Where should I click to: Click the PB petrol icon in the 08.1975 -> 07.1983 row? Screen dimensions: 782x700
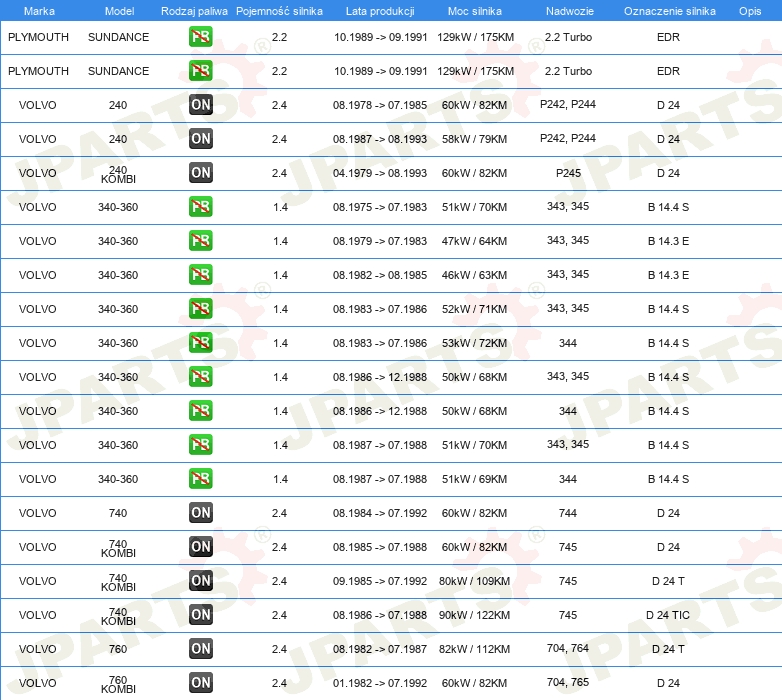(201, 206)
